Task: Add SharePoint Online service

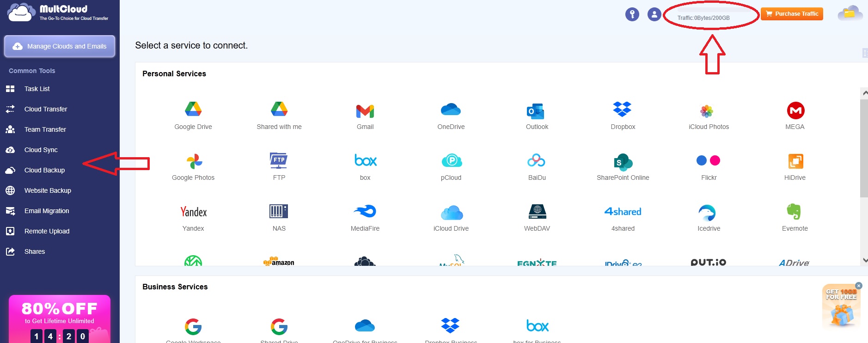Action: tap(623, 166)
